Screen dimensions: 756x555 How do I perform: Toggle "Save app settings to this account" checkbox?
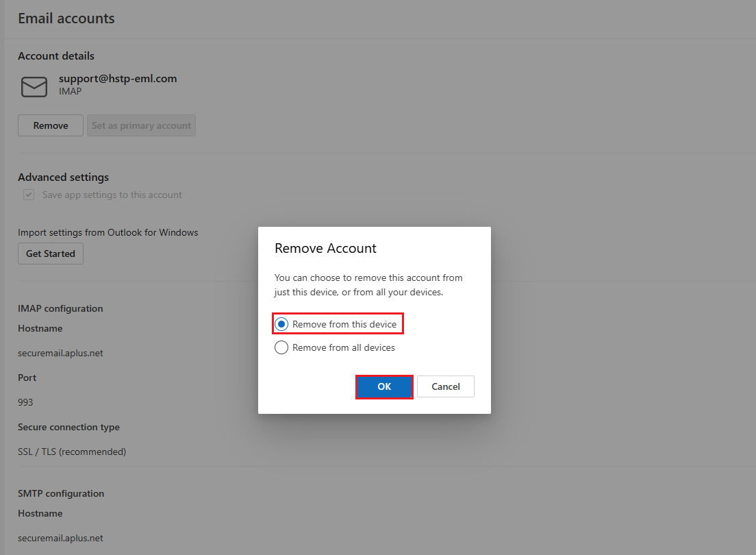pos(29,195)
